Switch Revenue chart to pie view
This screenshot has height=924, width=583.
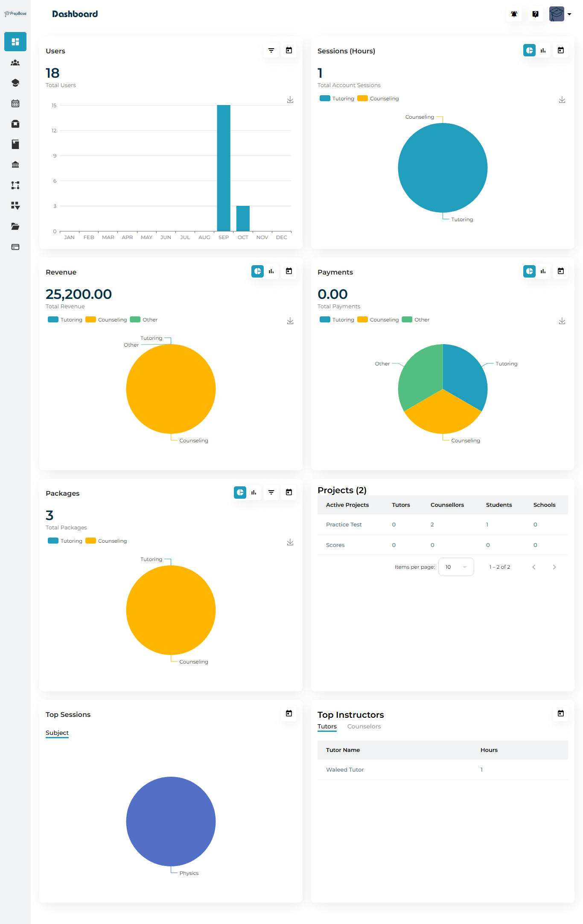click(x=258, y=272)
